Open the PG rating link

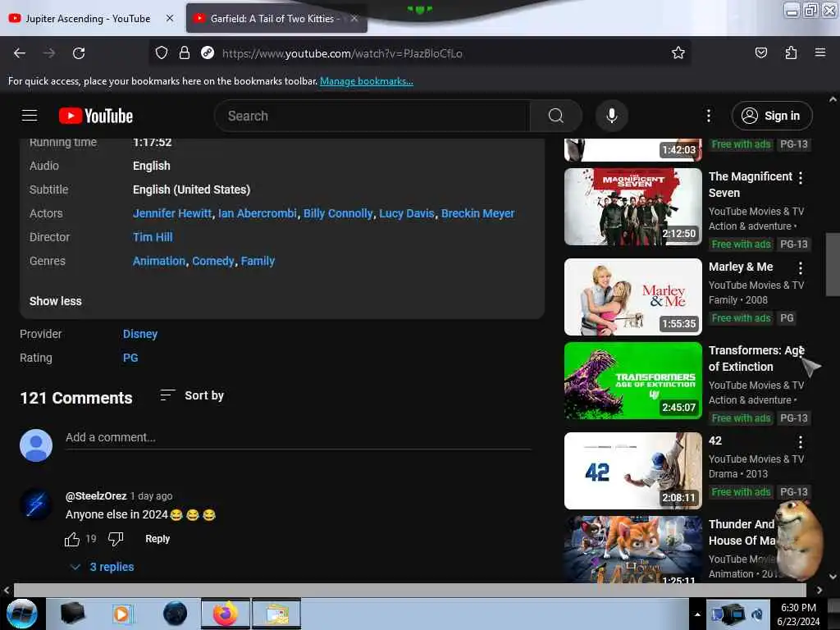pos(130,358)
